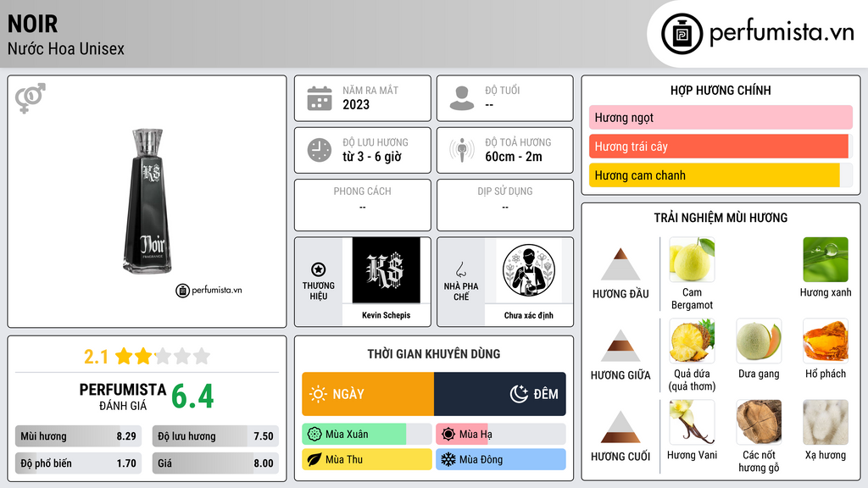This screenshot has height=488, width=868.
Task: Select the Đêm nighttime segment
Action: coord(500,394)
